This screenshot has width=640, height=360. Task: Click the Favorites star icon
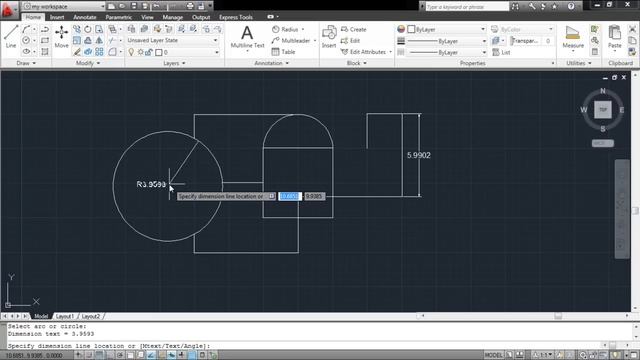(x=554, y=6)
